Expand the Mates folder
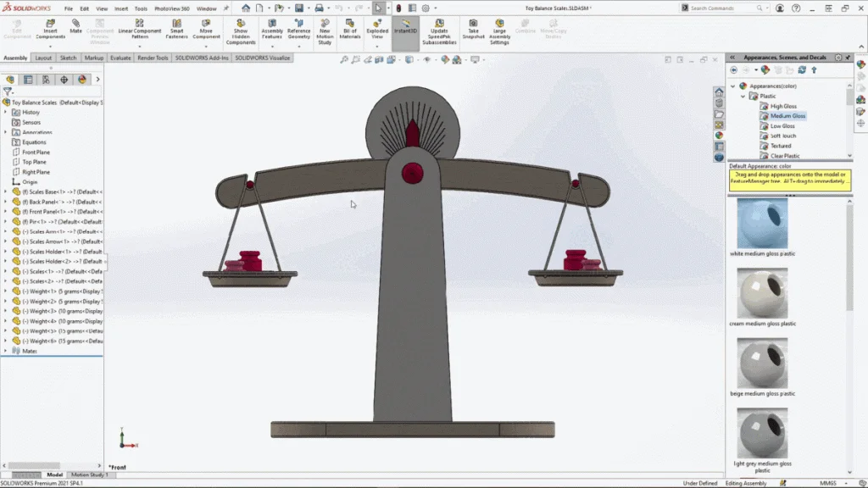868x488 pixels. [6, 351]
